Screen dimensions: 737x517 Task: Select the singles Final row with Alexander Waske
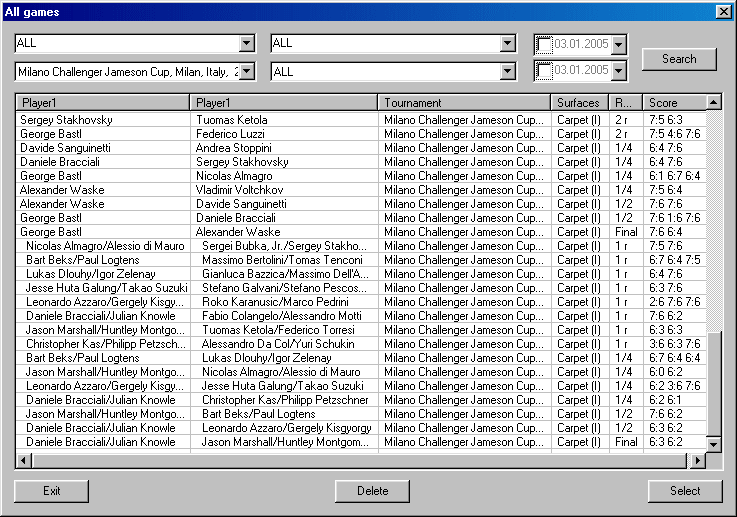point(361,232)
